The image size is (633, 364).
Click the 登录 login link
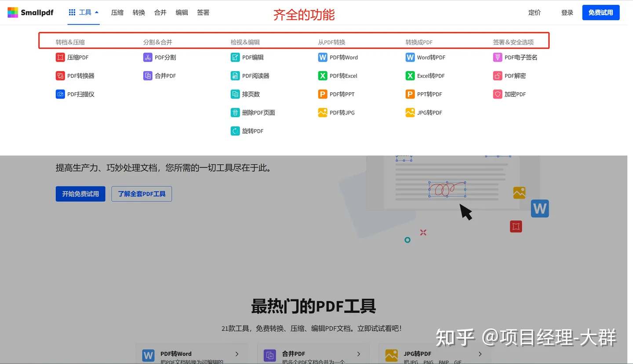(568, 13)
